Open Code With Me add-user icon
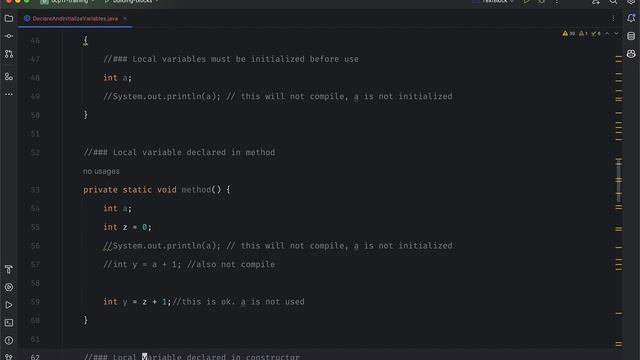This screenshot has height=360, width=640. coord(596,2)
